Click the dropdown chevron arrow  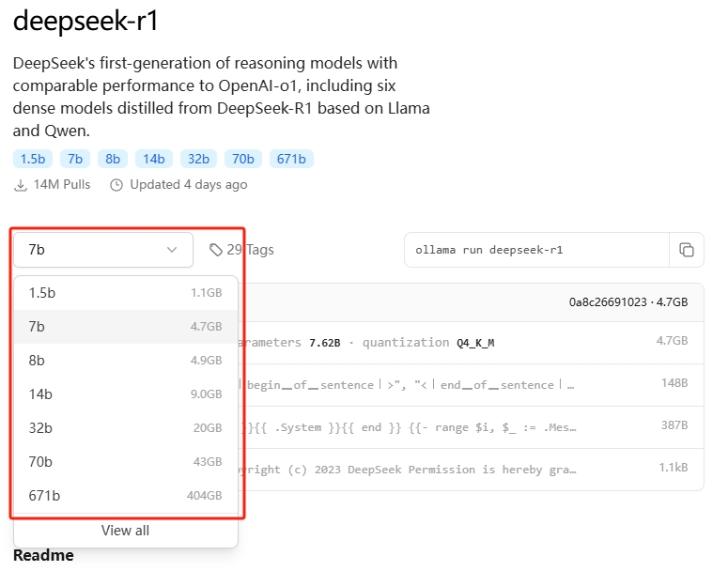click(172, 250)
